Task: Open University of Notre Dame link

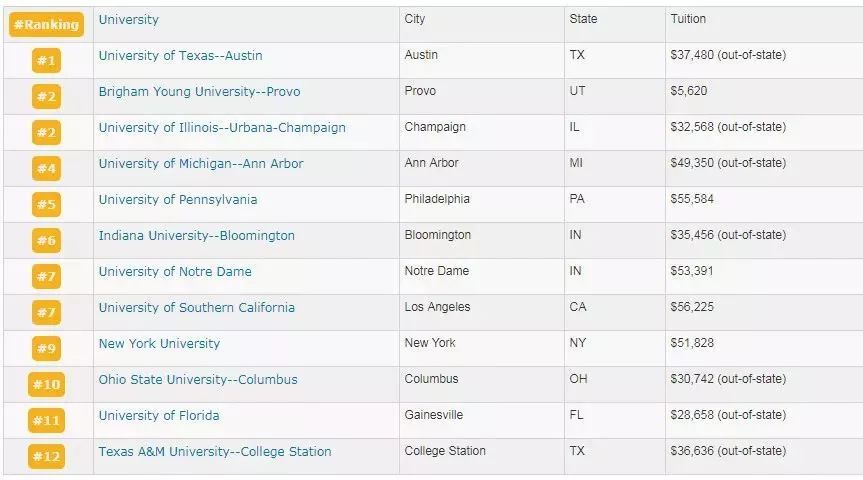Action: pyautogui.click(x=175, y=272)
